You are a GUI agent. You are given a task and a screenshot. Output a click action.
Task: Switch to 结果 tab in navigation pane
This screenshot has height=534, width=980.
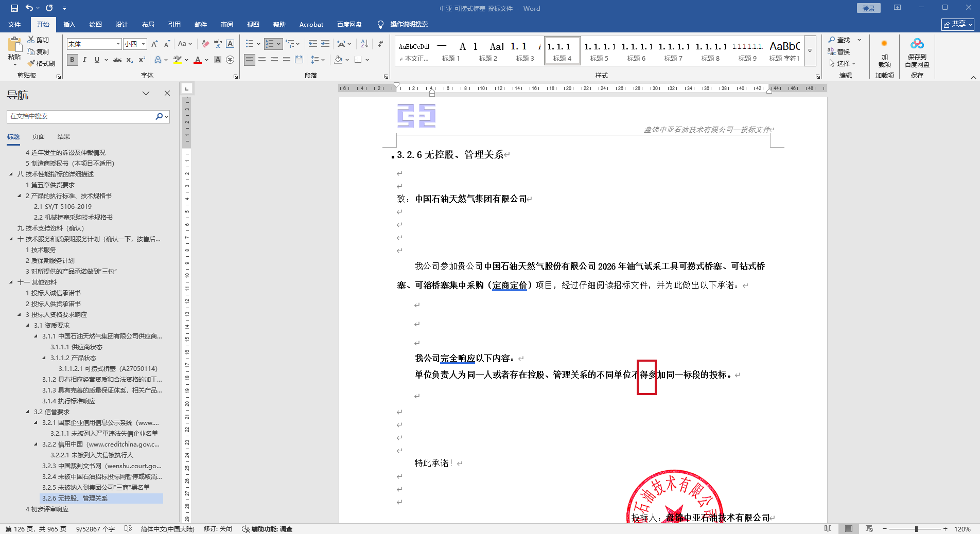coord(64,137)
